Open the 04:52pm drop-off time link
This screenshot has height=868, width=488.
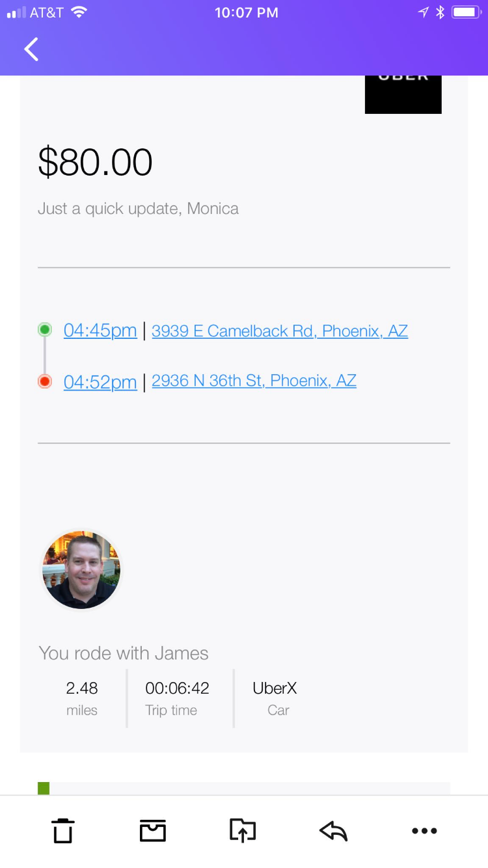[x=100, y=382]
